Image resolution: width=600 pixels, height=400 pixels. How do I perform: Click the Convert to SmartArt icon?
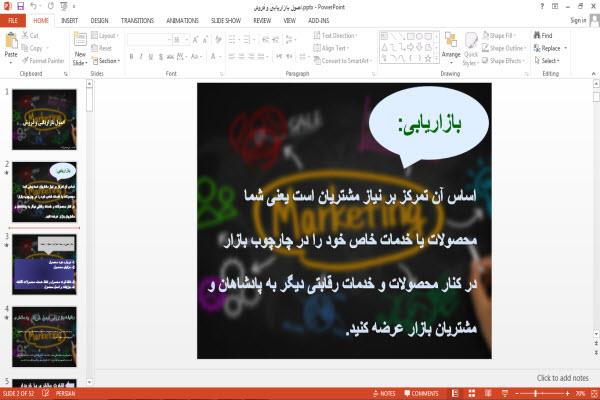coord(317,60)
